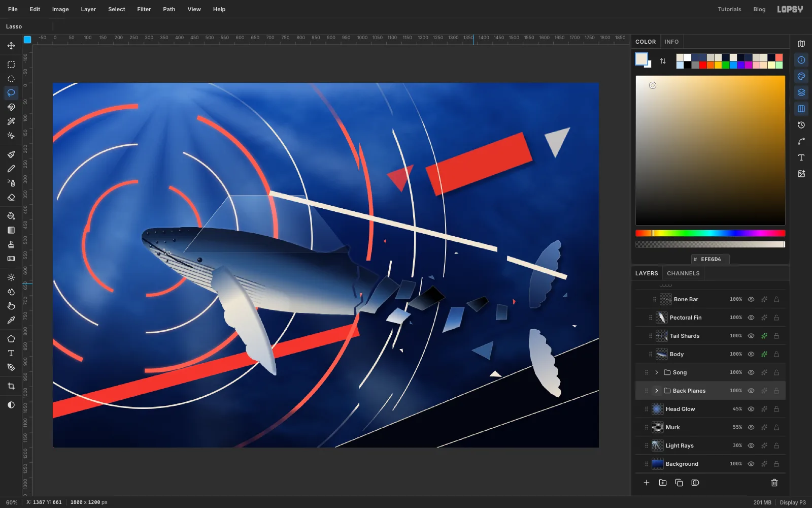The image size is (812, 508).
Task: Select the Pencil tool
Action: pyautogui.click(x=11, y=169)
